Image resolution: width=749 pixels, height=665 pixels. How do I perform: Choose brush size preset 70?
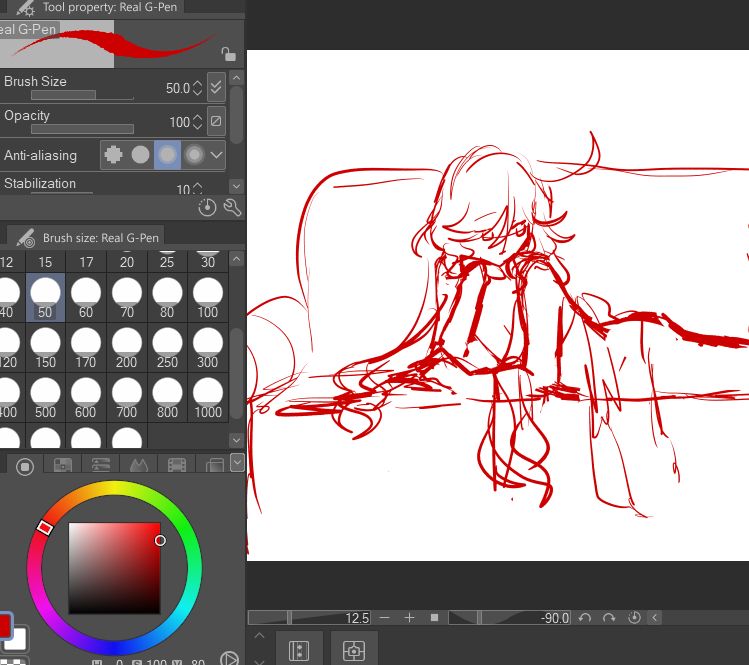pos(127,298)
